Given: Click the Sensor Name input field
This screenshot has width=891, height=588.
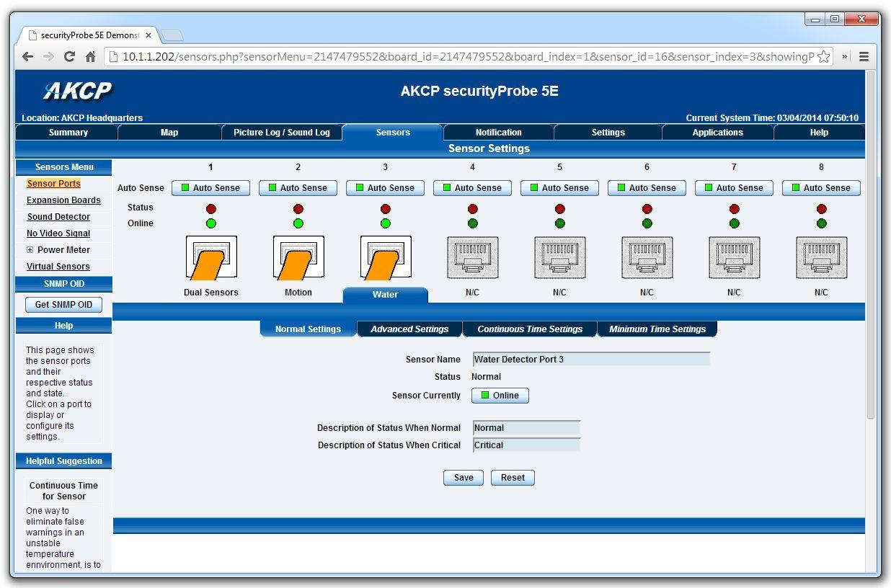Looking at the screenshot, I should point(591,359).
